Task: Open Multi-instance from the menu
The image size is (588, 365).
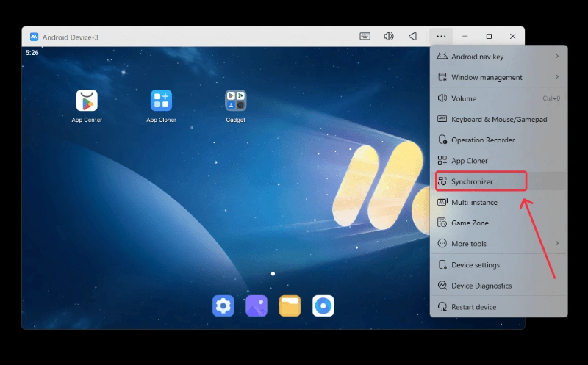Action: pyautogui.click(x=499, y=202)
